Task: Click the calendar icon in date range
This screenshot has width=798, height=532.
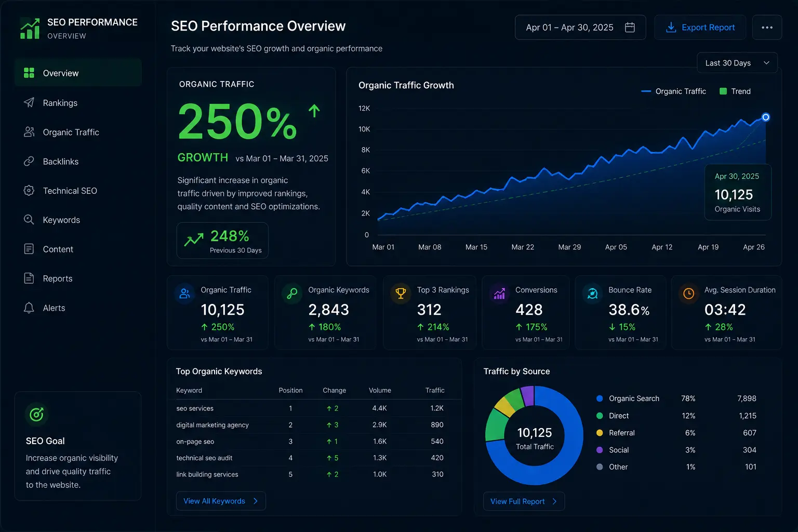Action: tap(630, 27)
